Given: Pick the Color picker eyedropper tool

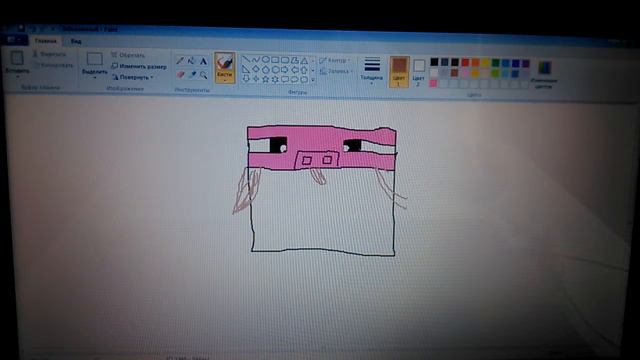Looking at the screenshot, I should [x=192, y=75].
